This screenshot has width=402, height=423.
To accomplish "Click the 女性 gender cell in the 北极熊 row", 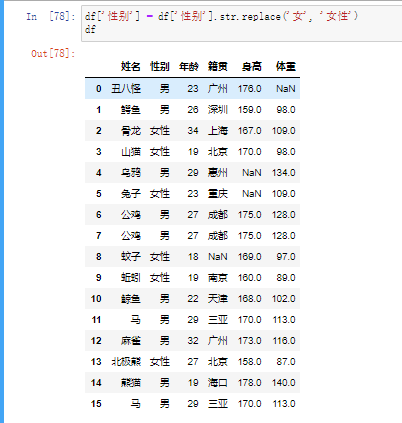I will click(x=160, y=362).
